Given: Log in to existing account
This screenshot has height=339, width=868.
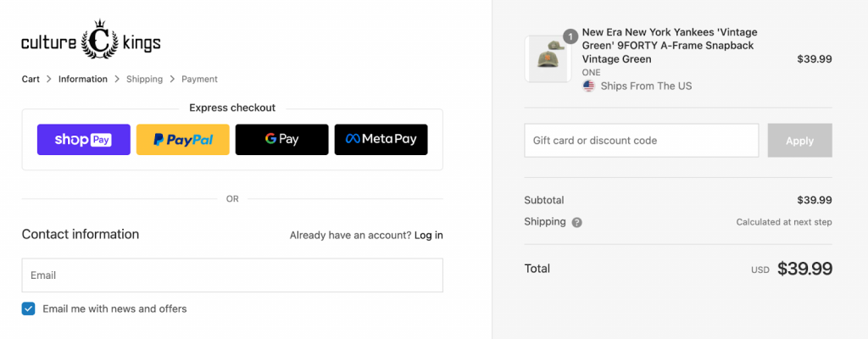Looking at the screenshot, I should point(428,236).
